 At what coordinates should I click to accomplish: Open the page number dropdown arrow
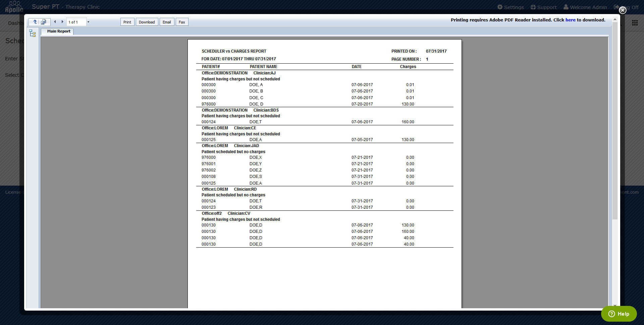pos(88,22)
